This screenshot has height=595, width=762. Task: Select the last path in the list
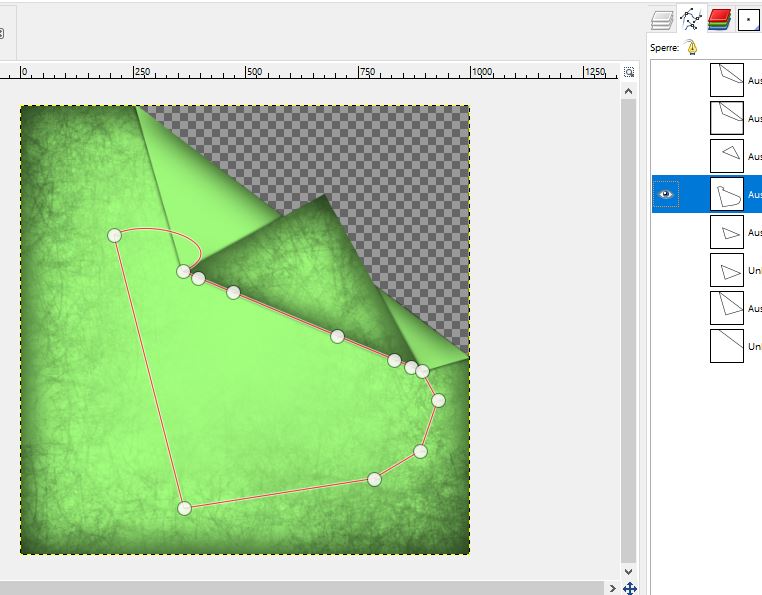[x=727, y=346]
